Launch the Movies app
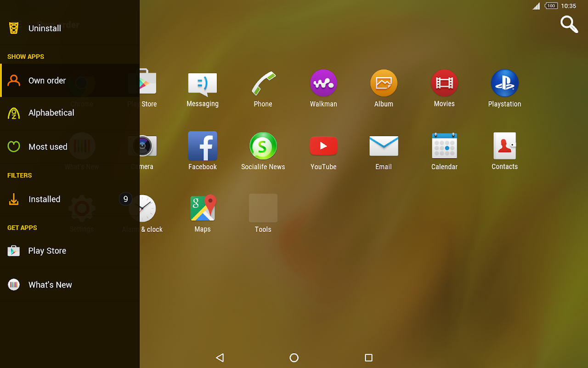This screenshot has height=368, width=588. tap(444, 89)
